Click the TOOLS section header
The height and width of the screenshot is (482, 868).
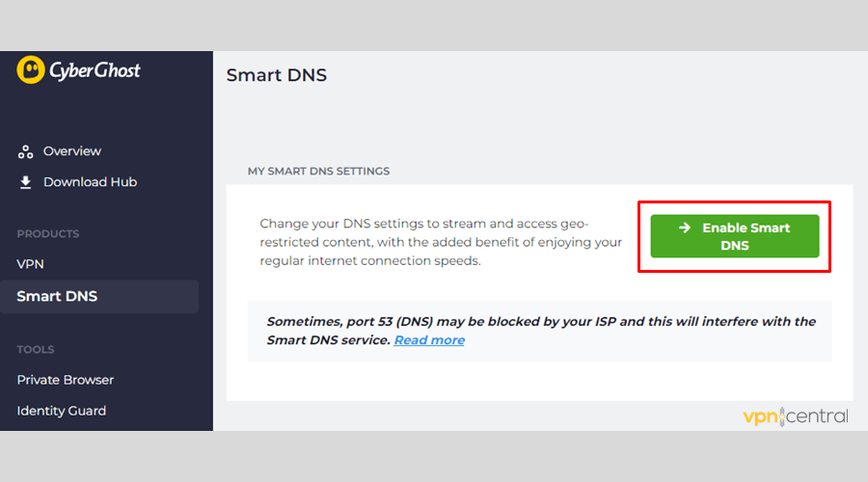[36, 349]
